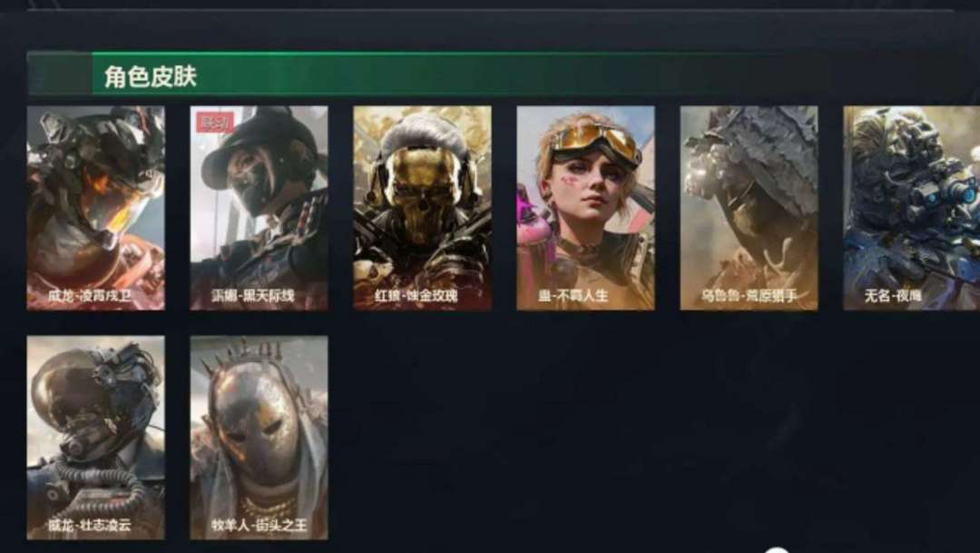Choose the 无名-夜鹰 night vision skin
Image resolution: width=980 pixels, height=553 pixels.
912,208
